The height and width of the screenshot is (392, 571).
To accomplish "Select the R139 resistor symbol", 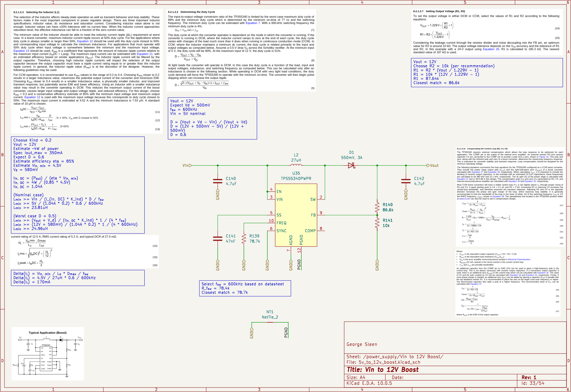I will tap(244, 239).
